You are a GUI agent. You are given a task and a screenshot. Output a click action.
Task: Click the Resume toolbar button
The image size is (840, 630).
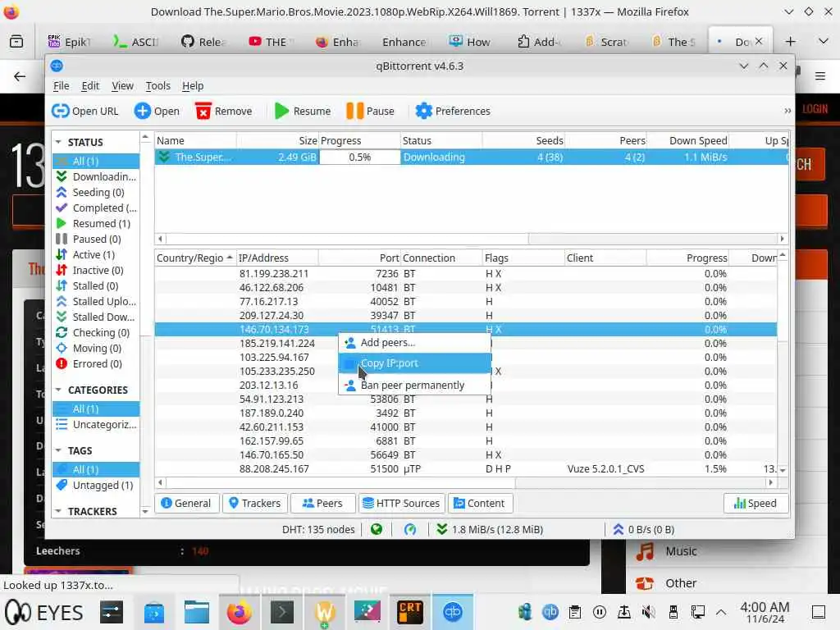coord(303,111)
